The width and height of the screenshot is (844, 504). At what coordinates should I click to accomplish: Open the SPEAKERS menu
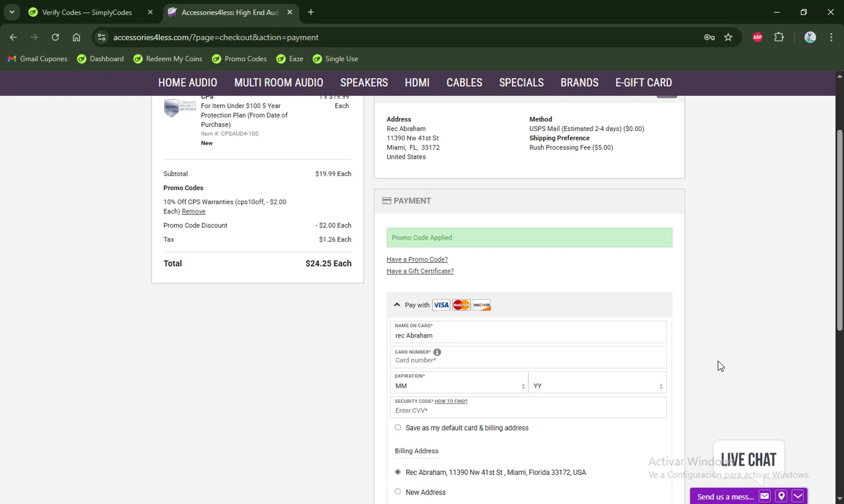[364, 83]
